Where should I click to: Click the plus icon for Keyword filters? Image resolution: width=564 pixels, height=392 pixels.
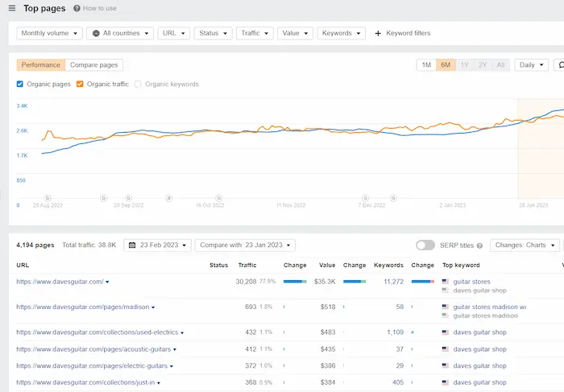click(378, 34)
